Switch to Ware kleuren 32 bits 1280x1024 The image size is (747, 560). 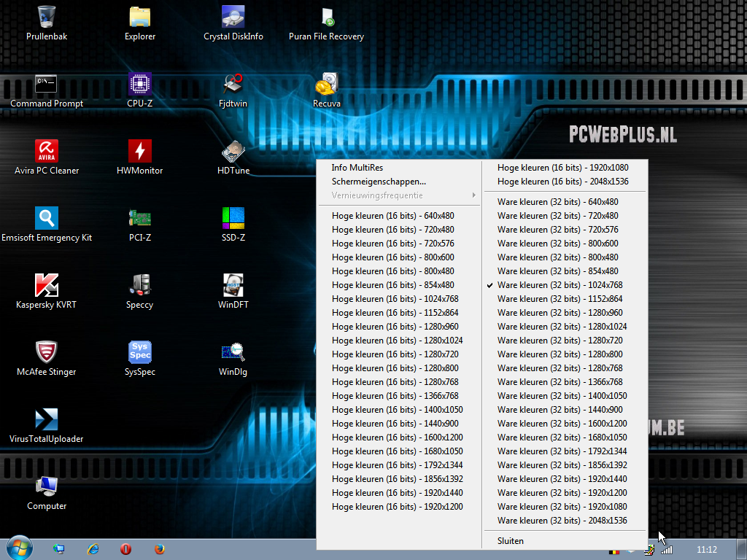click(562, 327)
